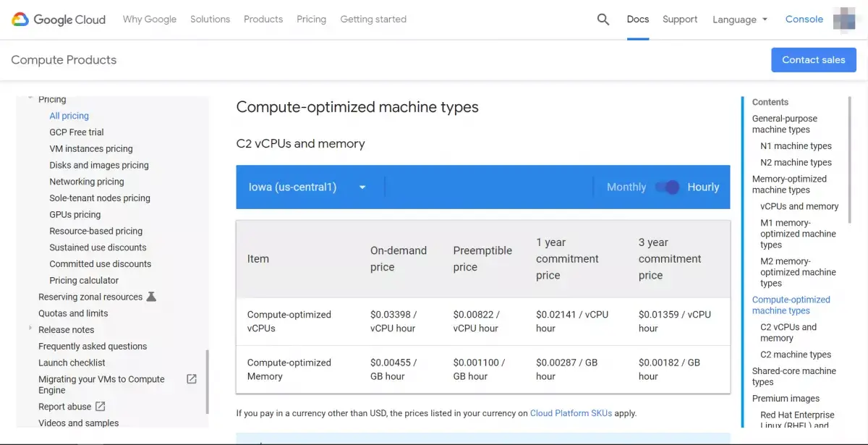Viewport: 868px width, 445px height.
Task: Open Frequently asked questions
Action: 93,346
